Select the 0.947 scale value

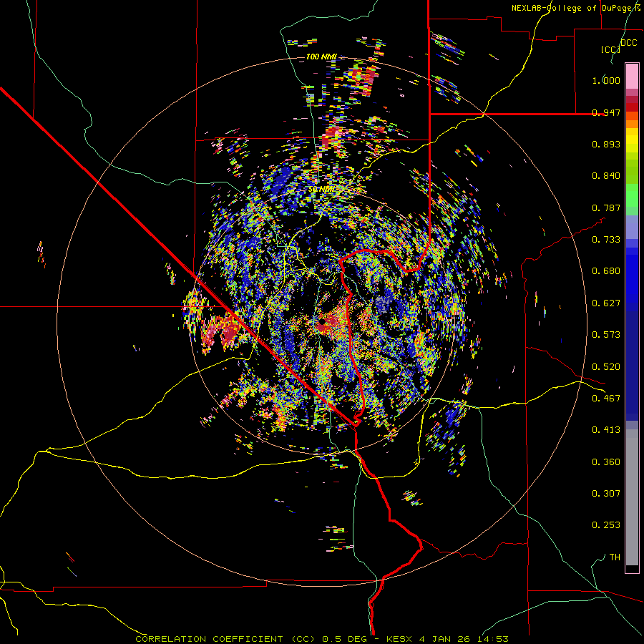(x=606, y=112)
